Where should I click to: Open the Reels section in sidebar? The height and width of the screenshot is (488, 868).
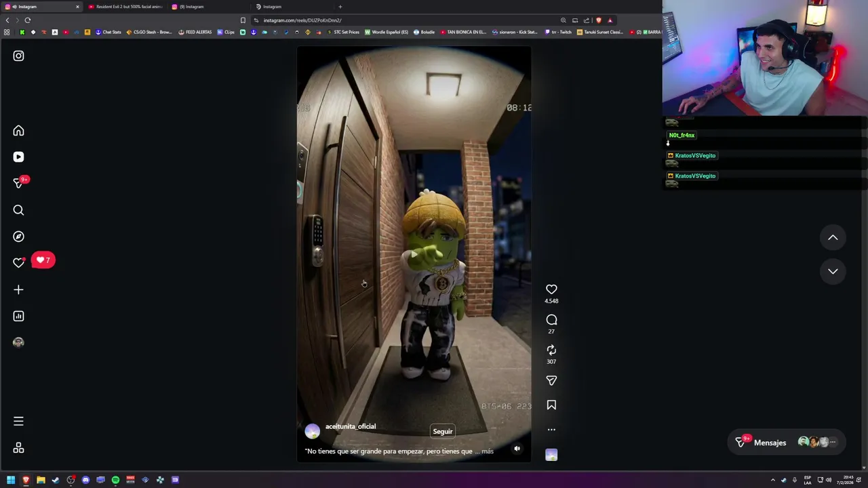tap(18, 157)
